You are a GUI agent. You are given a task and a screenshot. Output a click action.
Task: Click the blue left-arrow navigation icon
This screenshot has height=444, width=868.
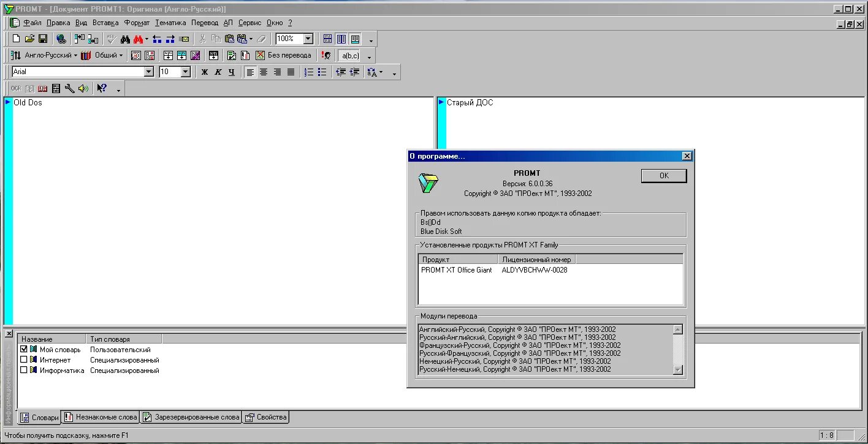tap(157, 39)
